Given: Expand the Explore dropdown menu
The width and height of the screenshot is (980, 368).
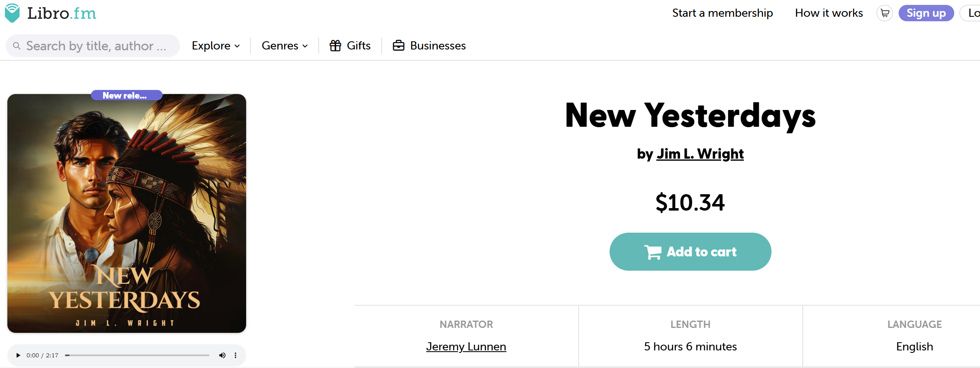Looking at the screenshot, I should point(215,46).
